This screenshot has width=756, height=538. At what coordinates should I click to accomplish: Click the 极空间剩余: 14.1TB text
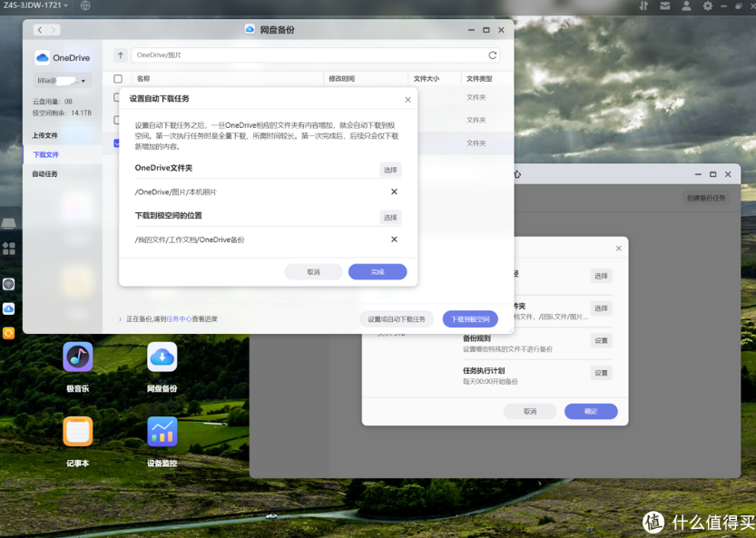62,112
